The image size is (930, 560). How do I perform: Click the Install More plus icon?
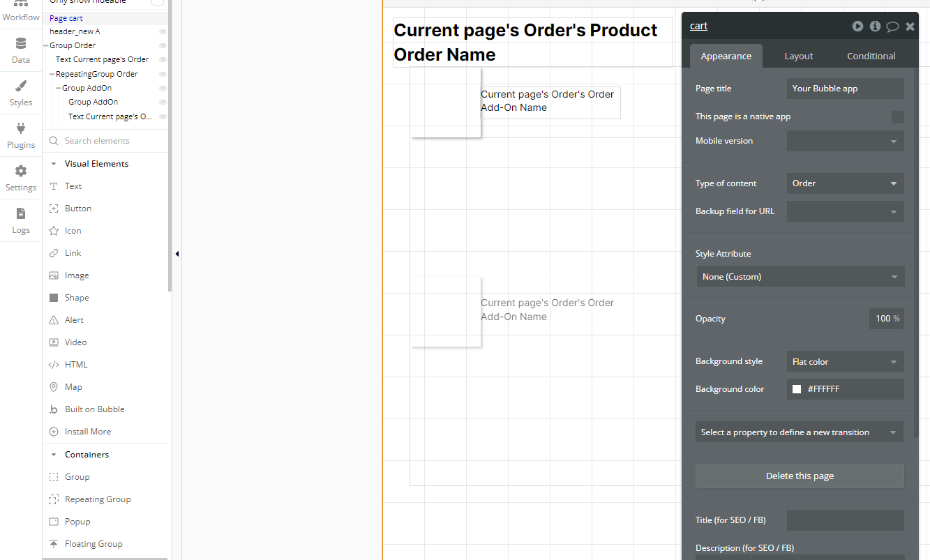pos(54,432)
